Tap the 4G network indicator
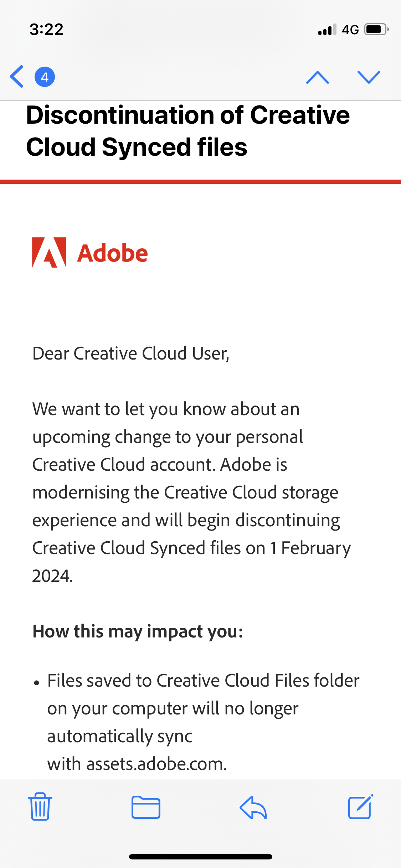 tap(350, 30)
